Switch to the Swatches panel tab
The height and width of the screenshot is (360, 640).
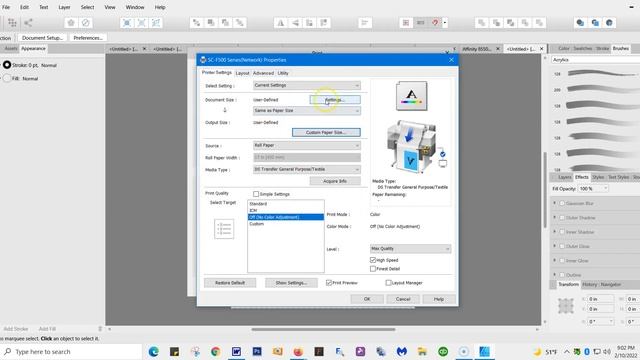point(582,49)
